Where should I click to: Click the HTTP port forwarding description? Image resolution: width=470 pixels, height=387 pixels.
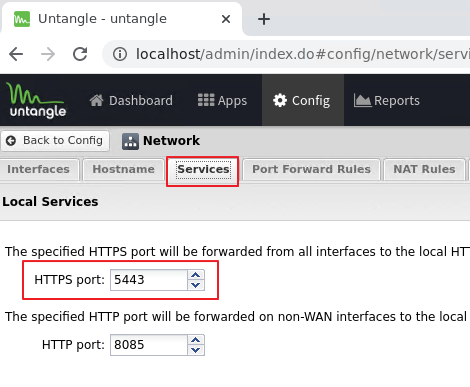coord(237,317)
